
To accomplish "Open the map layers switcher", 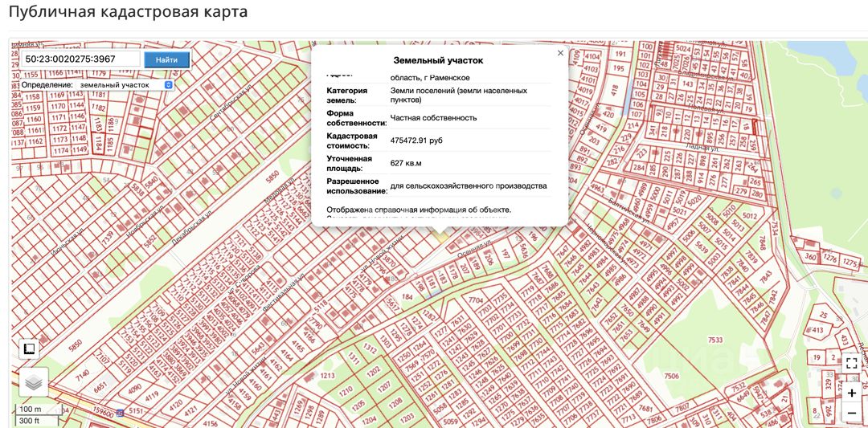I will [34, 382].
